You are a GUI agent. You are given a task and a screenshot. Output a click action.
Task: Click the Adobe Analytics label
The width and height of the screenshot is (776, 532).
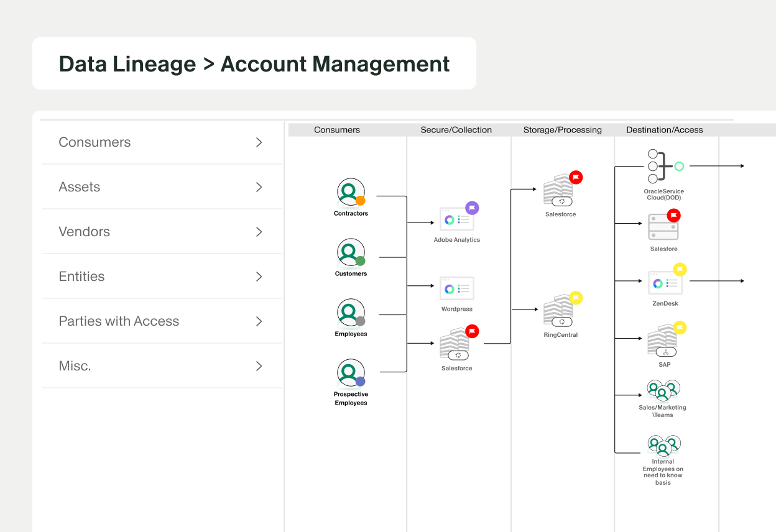pos(457,240)
